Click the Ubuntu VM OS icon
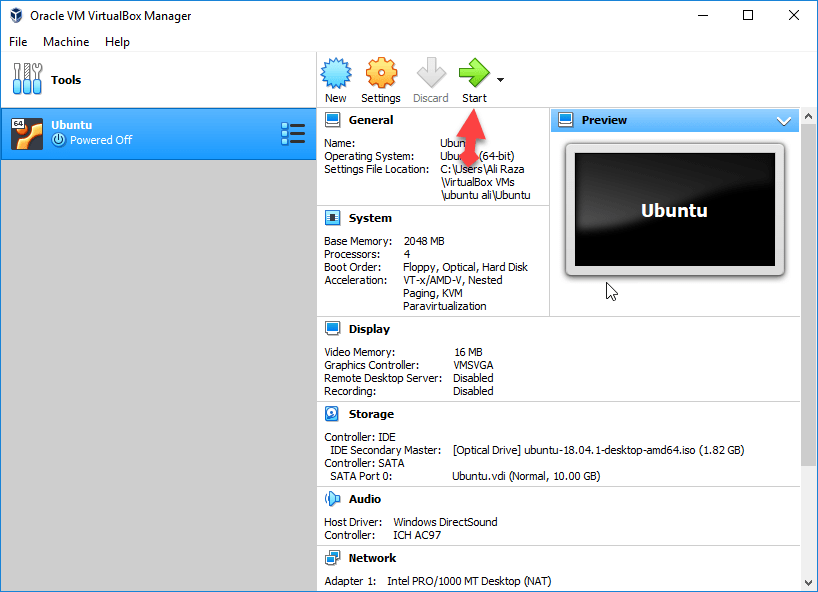The height and width of the screenshot is (592, 818). (x=27, y=134)
